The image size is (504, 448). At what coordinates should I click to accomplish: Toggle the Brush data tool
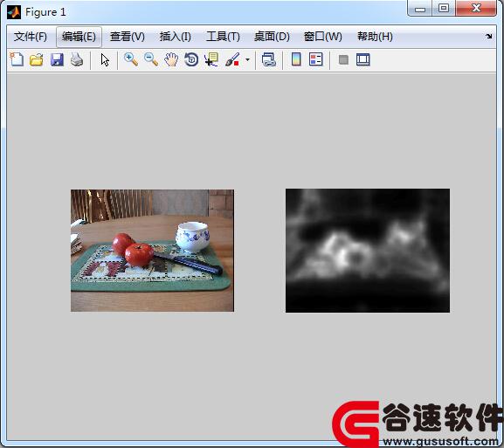point(232,59)
